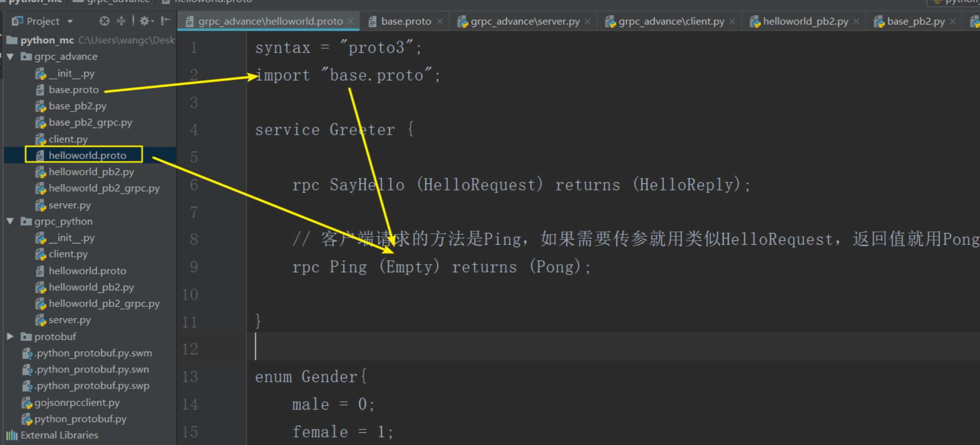Select .python_protobuf.py.swm file
The height and width of the screenshot is (445, 980).
coord(93,353)
